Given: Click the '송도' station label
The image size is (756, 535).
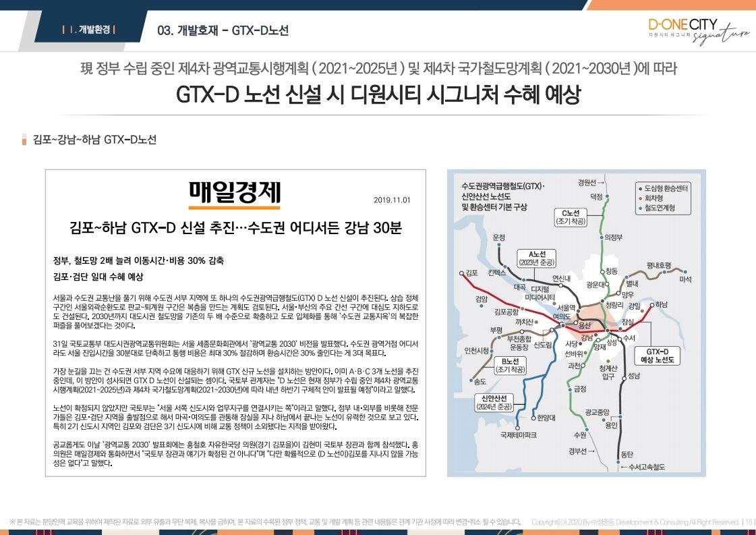Looking at the screenshot, I should coord(479,382).
